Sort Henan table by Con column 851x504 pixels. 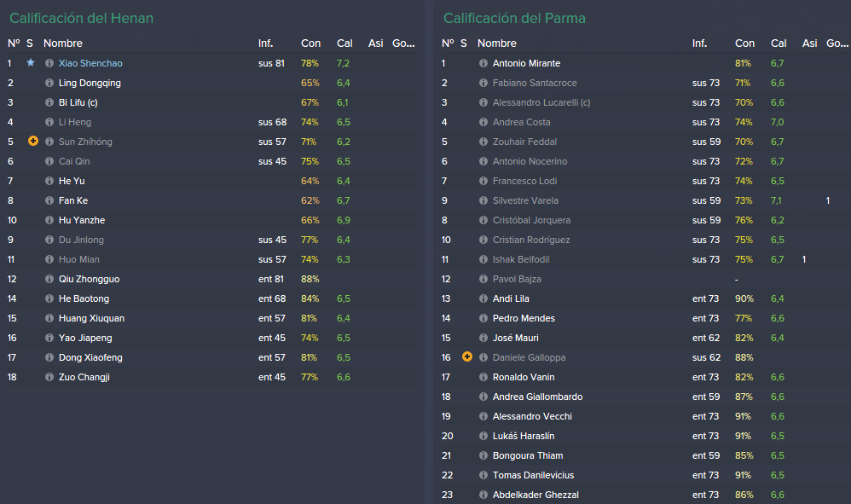(311, 43)
